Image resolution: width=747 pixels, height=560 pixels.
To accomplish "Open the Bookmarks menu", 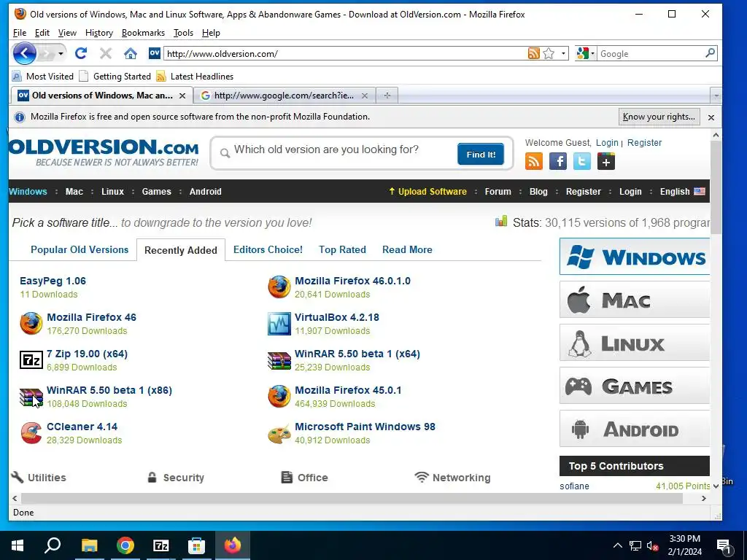I will [x=144, y=33].
